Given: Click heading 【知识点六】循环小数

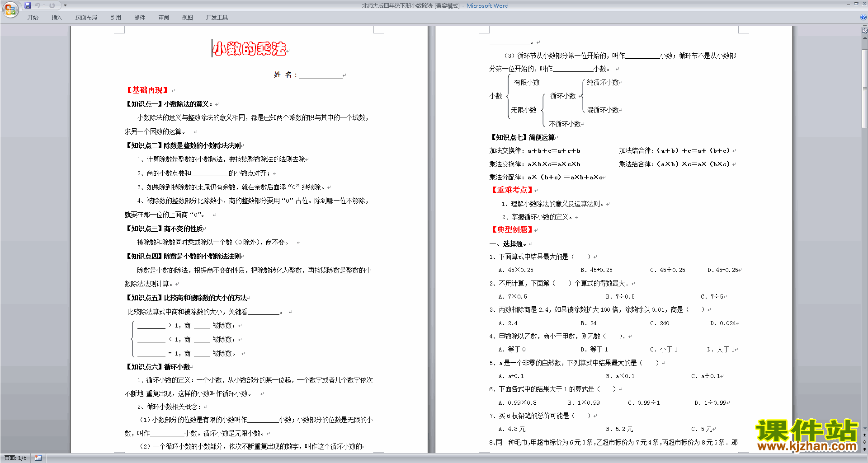Looking at the screenshot, I should click(x=157, y=367).
